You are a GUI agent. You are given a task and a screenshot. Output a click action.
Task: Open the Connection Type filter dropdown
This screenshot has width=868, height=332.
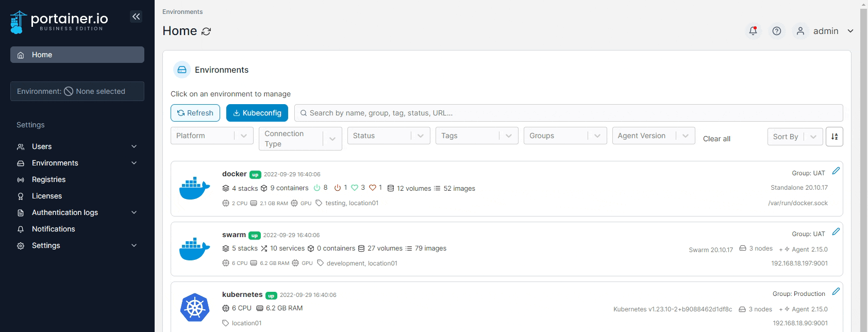tap(301, 139)
